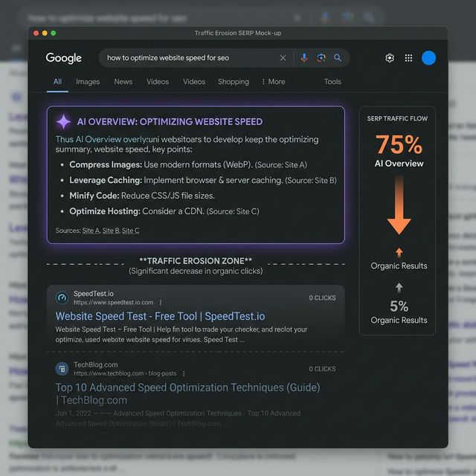Select the Shopping tab
The image size is (476, 476).
pos(234,82)
